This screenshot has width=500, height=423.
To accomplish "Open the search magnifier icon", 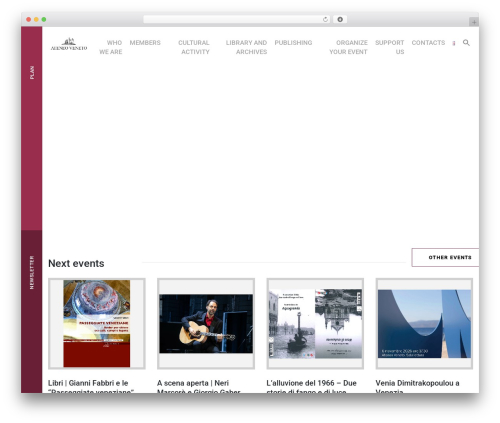I will [x=466, y=43].
